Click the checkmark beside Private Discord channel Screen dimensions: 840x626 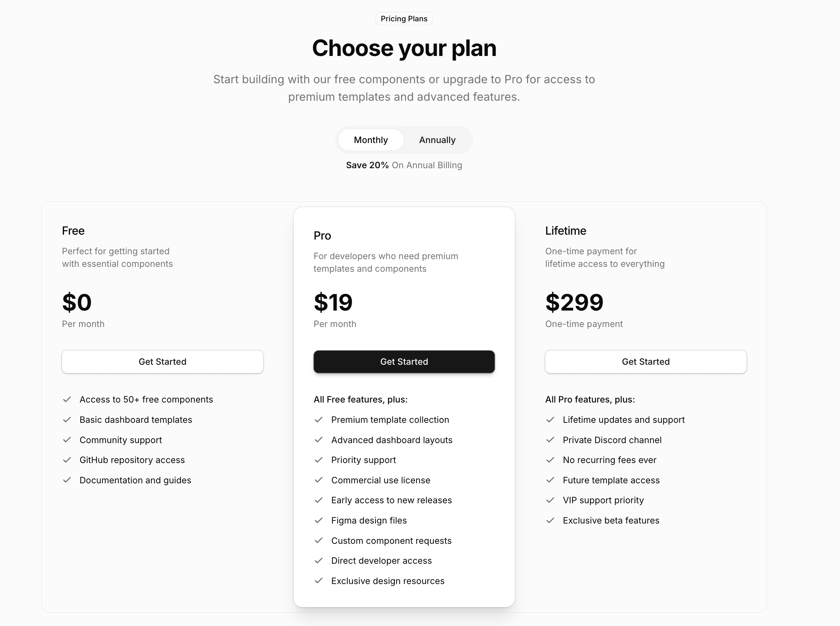551,440
